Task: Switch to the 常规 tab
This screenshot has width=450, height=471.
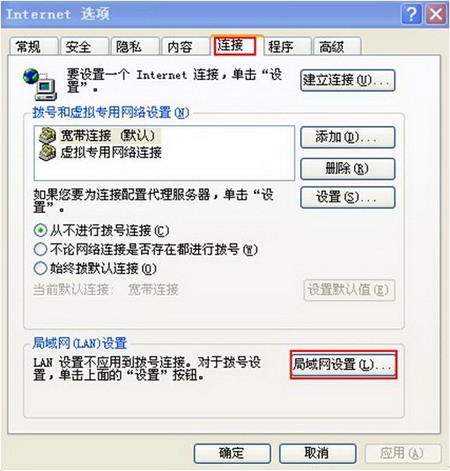Action: point(33,46)
